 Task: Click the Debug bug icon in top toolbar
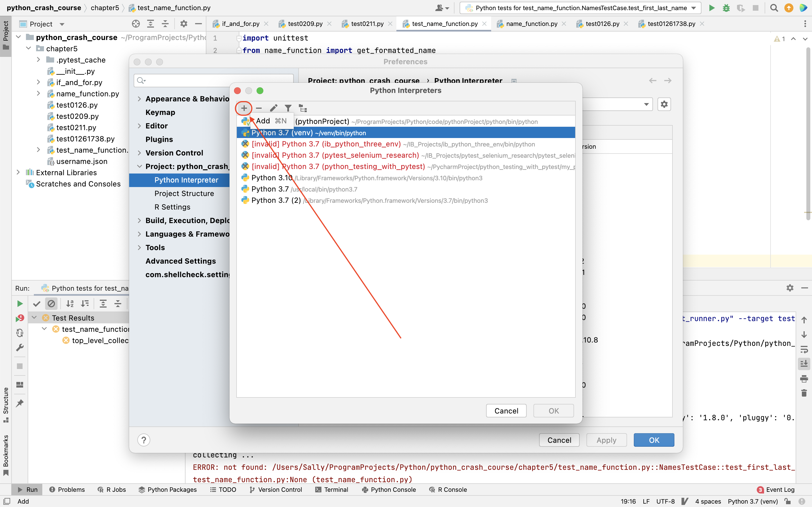click(x=726, y=8)
